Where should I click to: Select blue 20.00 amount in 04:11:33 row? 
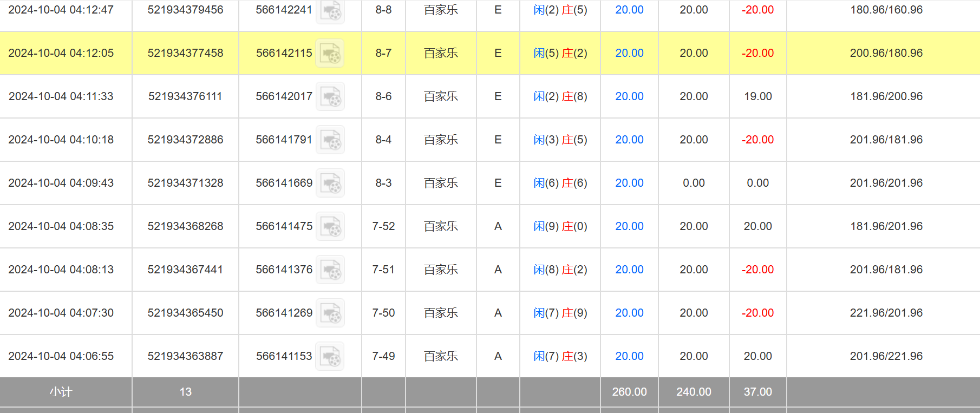[629, 96]
